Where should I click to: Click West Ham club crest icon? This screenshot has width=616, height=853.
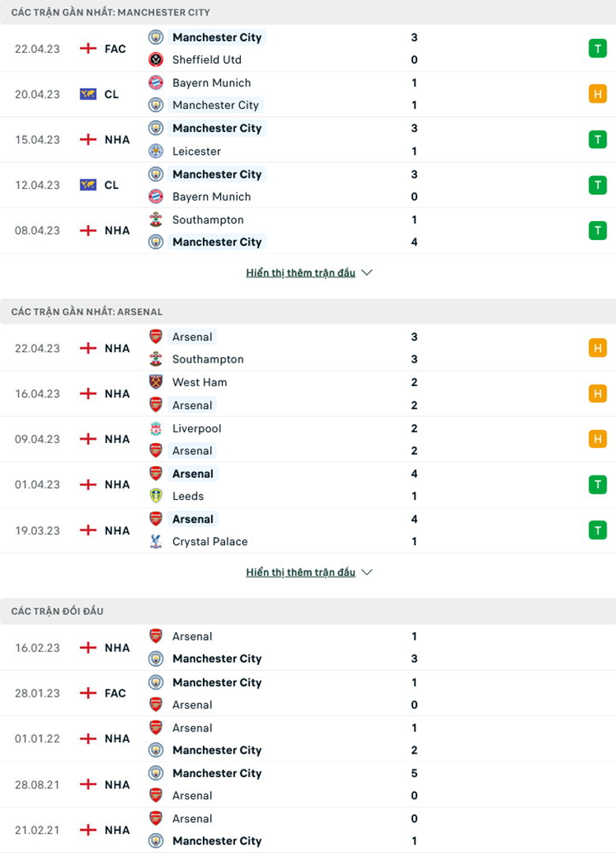[x=156, y=382]
